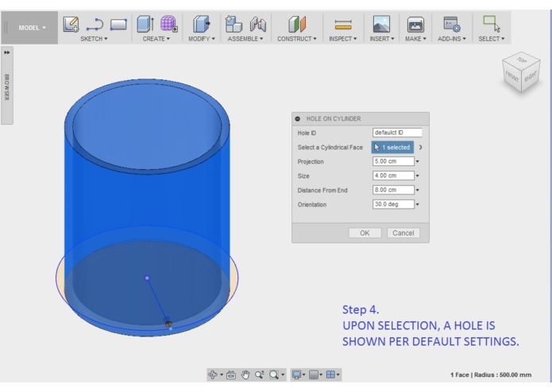
Task: Click the Extrude tool icon
Action: tap(145, 24)
